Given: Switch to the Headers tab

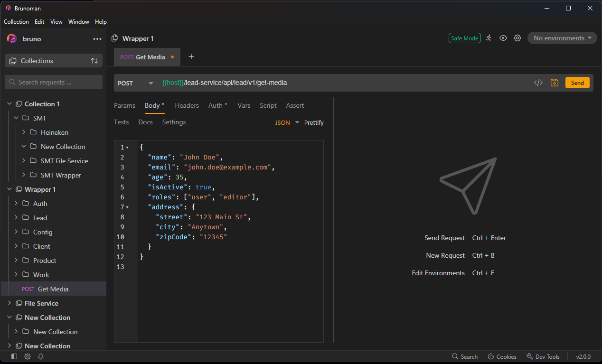Looking at the screenshot, I should (187, 105).
